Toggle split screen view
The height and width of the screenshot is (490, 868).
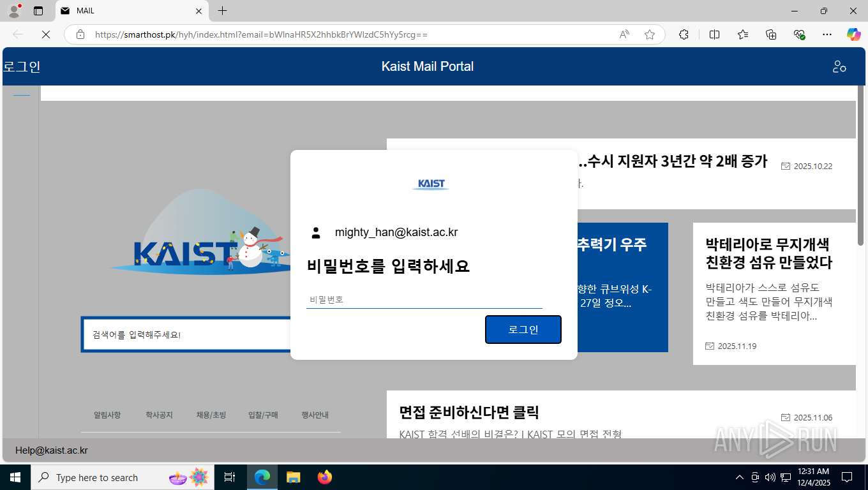pos(714,34)
